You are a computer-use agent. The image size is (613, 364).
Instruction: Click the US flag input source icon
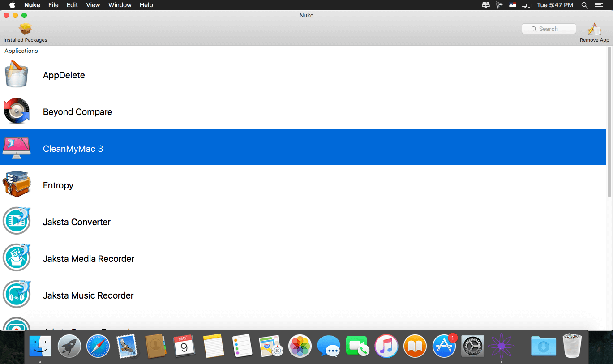[x=513, y=5]
